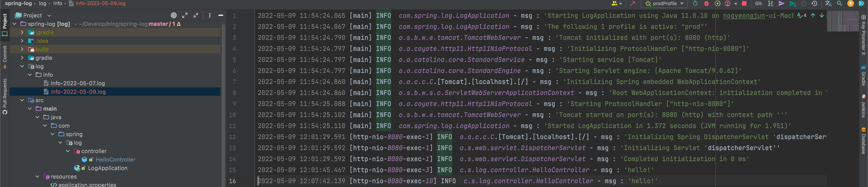This screenshot has width=868, height=187.
Task: Click spring-log breadcrumb in navigation bar
Action: click(18, 3)
